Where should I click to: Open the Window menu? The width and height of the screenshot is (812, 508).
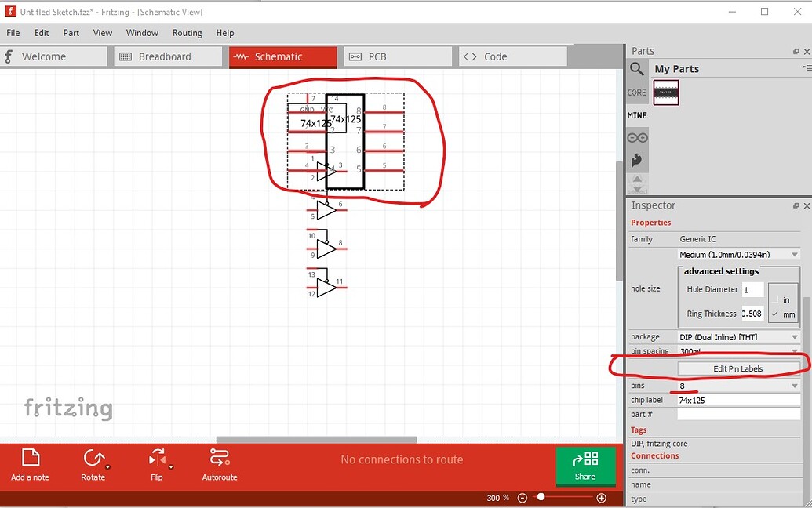[142, 33]
